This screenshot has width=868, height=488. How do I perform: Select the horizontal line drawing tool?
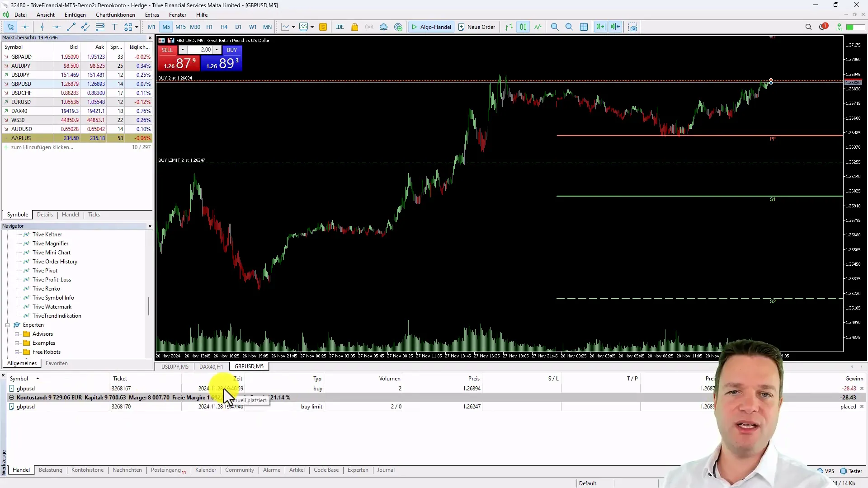(57, 27)
